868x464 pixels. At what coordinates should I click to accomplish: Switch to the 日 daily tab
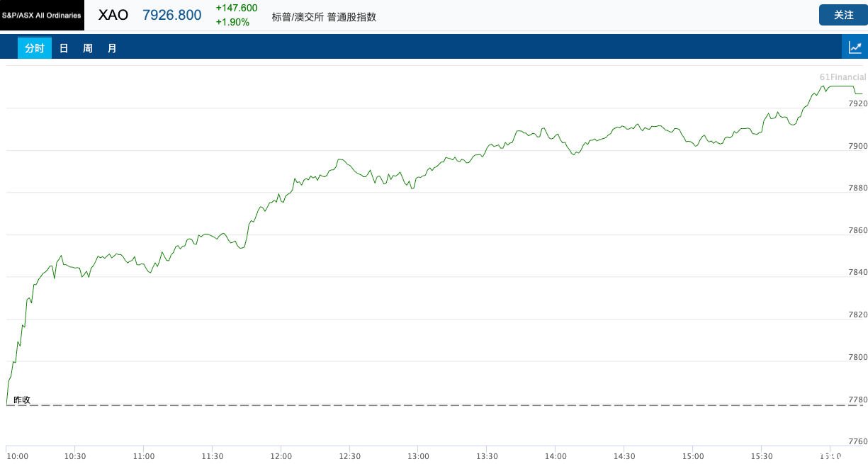(x=64, y=48)
